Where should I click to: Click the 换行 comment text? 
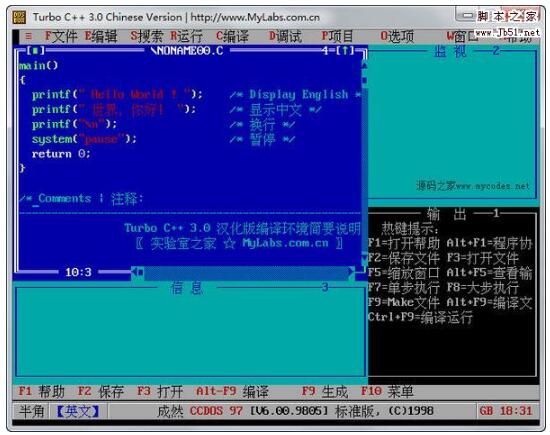coord(262,125)
